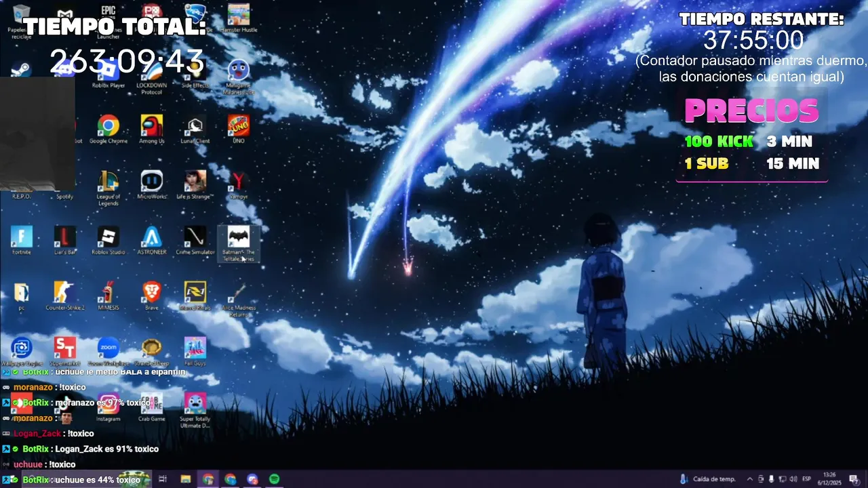Image resolution: width=868 pixels, height=488 pixels.
Task: Select the Supermarket game icon
Action: point(64,351)
